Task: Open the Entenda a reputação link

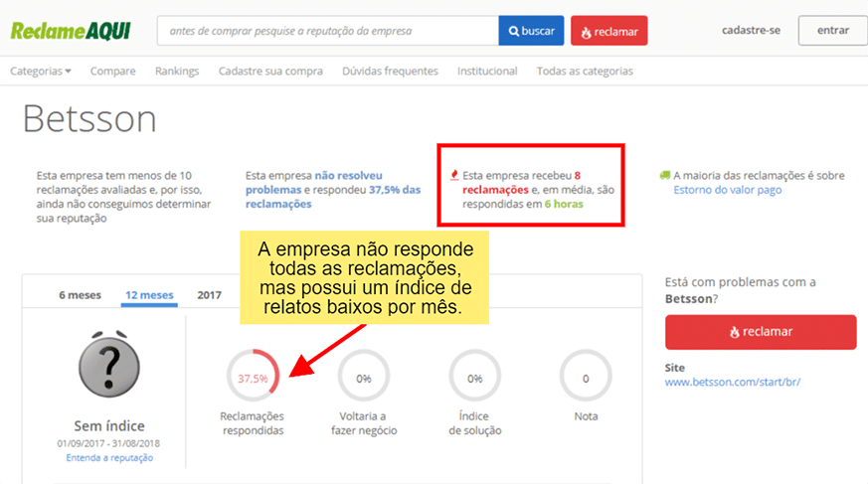Action: (109, 457)
